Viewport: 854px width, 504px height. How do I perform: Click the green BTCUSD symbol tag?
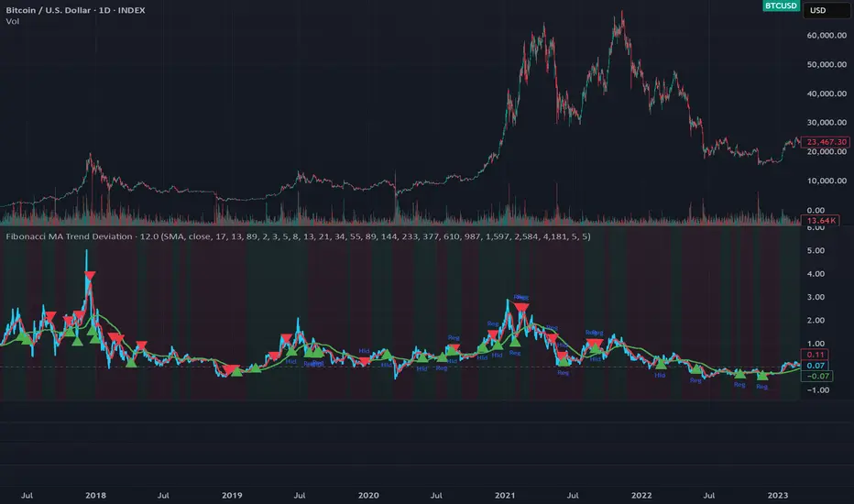click(781, 5)
